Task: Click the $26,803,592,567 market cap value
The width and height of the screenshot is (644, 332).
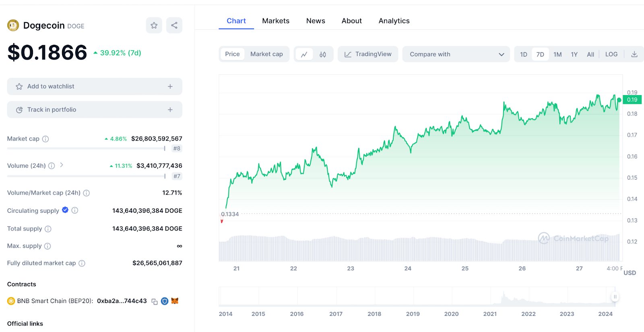Action: (157, 139)
